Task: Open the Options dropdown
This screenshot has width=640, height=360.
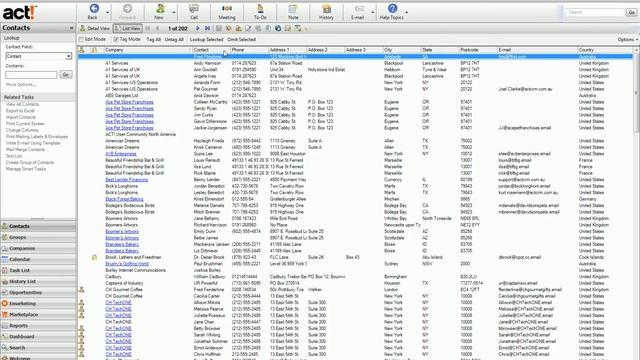Action: pos(628,40)
